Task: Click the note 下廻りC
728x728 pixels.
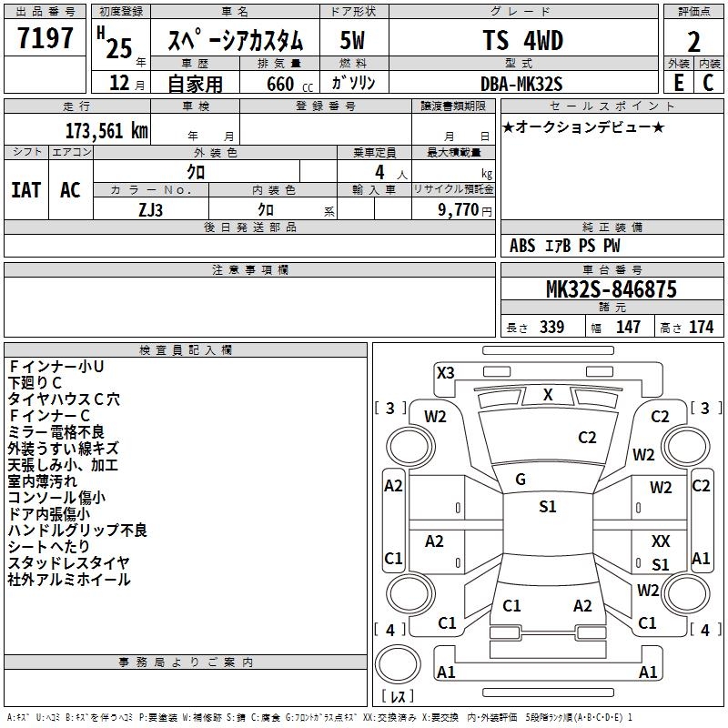Action: pos(35,383)
